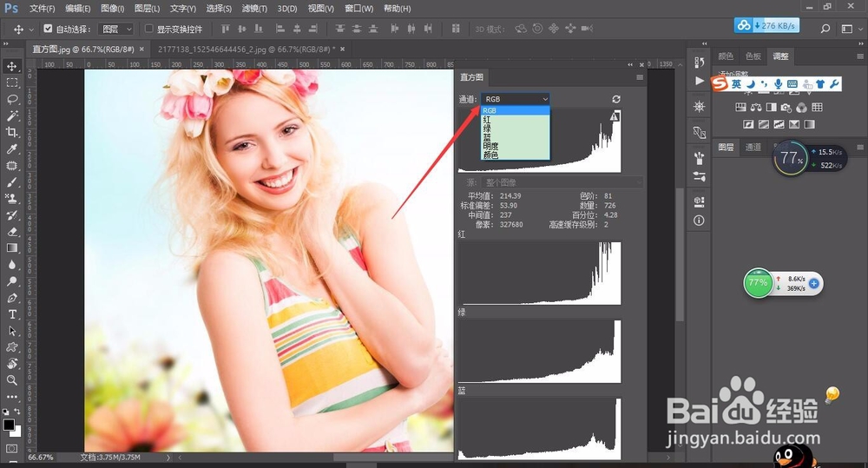Toggle 显示变换控件 checkbox
Image resolution: width=868 pixels, height=468 pixels.
tap(149, 29)
